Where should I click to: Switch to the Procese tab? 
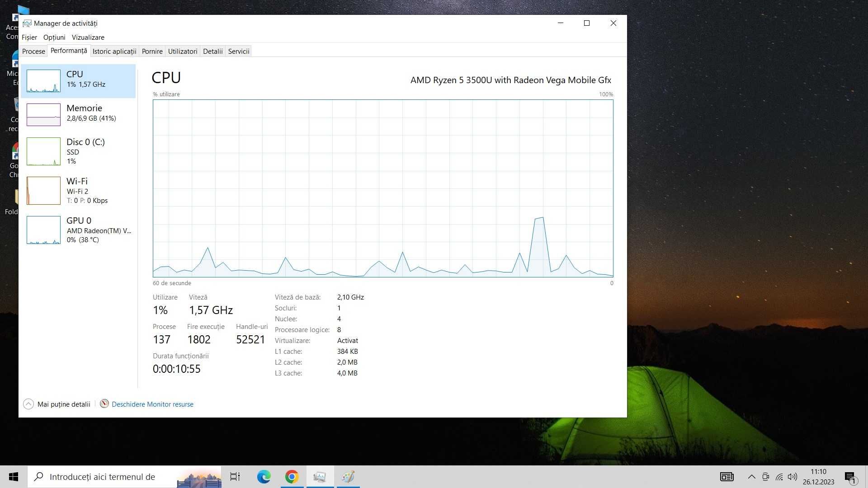coord(33,51)
